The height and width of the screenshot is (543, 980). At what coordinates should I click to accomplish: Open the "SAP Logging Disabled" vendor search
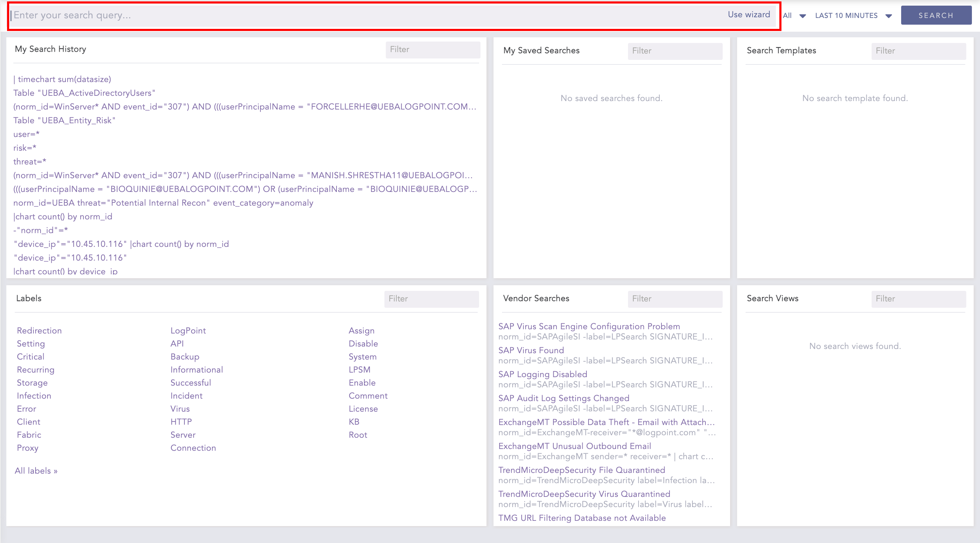click(x=542, y=374)
